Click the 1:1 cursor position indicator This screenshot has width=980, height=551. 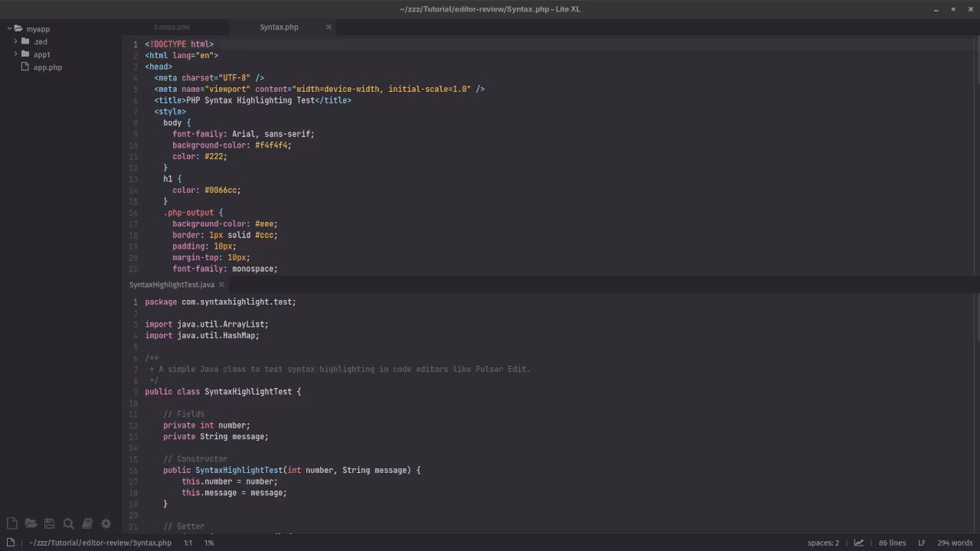(188, 543)
